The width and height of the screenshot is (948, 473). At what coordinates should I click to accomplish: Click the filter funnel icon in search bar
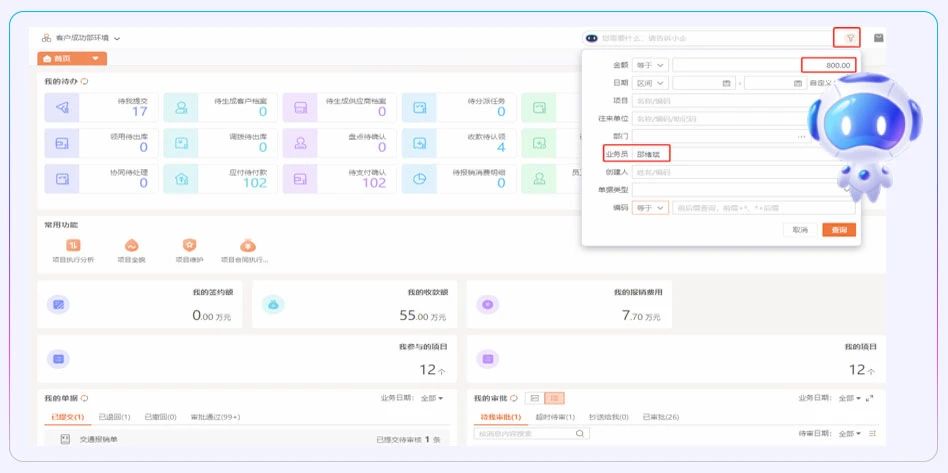[x=847, y=38]
